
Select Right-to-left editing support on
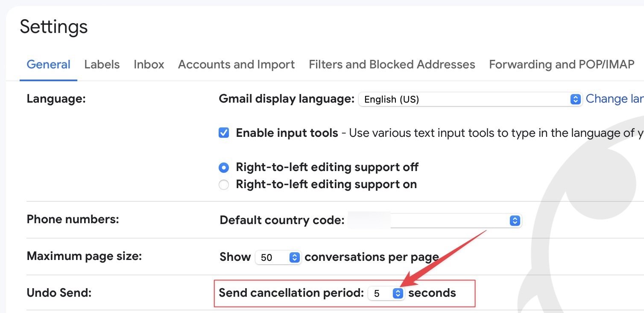click(224, 185)
